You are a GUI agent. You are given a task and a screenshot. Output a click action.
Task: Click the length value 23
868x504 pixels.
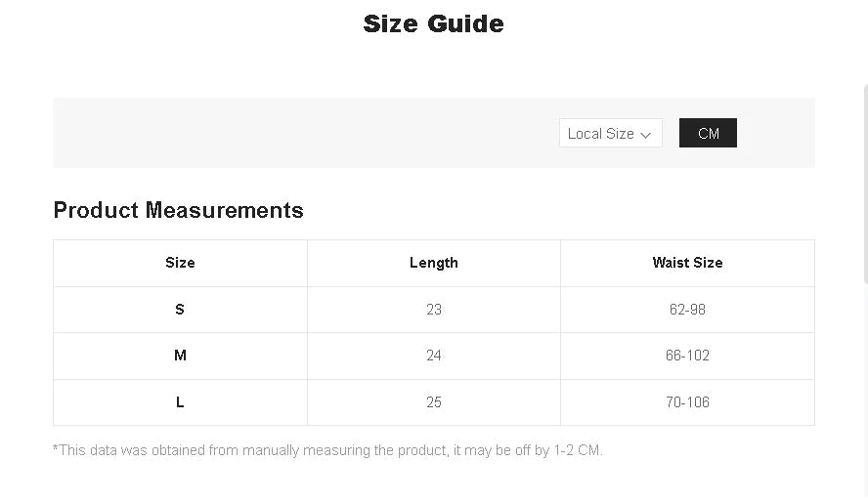tap(434, 310)
